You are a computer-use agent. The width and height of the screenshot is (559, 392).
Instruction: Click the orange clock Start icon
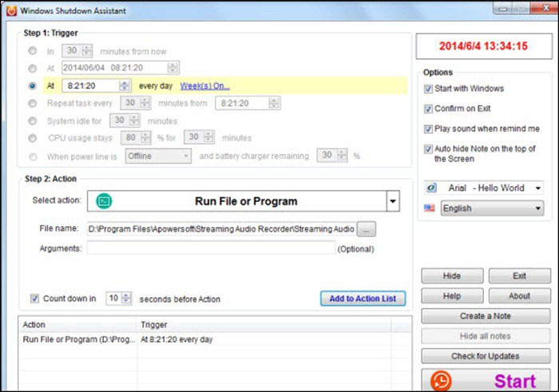coord(441,380)
